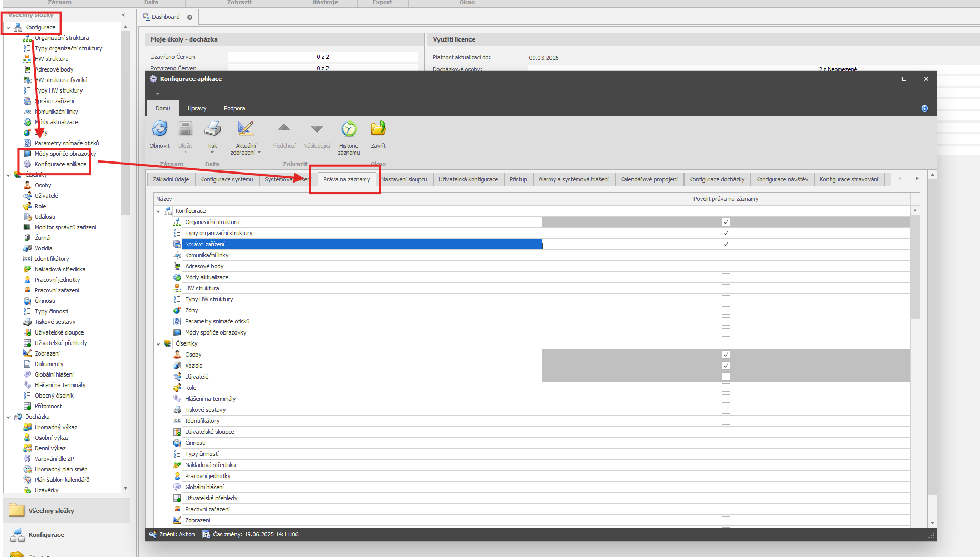The image size is (980, 557).
Task: Click Konfigurace network icon in bottom navigation
Action: coord(17,535)
